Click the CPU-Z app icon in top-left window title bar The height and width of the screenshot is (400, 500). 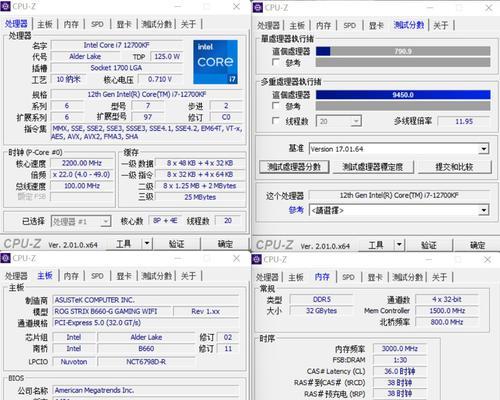[x=5, y=6]
